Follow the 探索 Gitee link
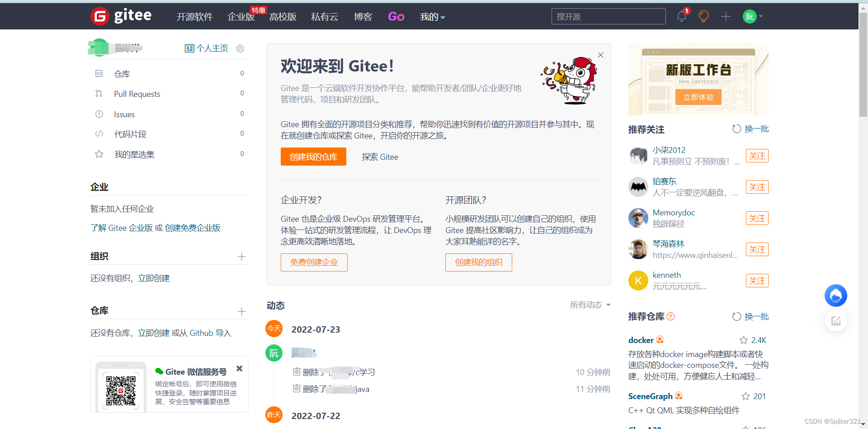868x429 pixels. point(380,157)
